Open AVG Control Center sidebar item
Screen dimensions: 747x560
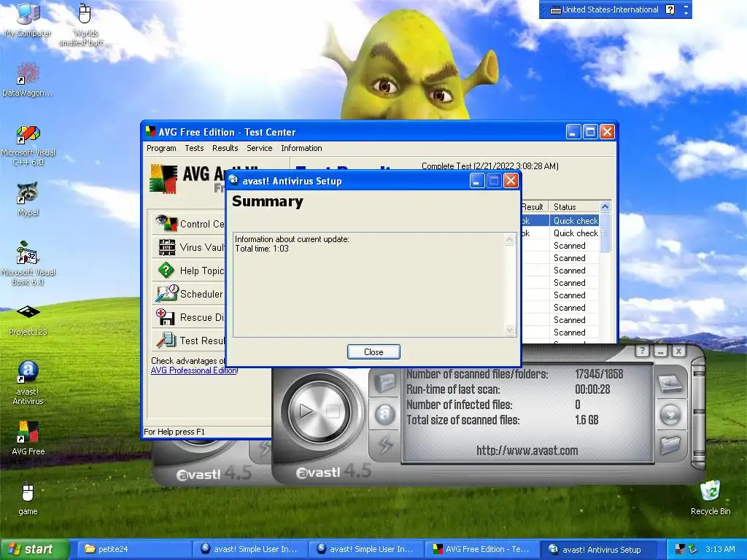(x=190, y=224)
